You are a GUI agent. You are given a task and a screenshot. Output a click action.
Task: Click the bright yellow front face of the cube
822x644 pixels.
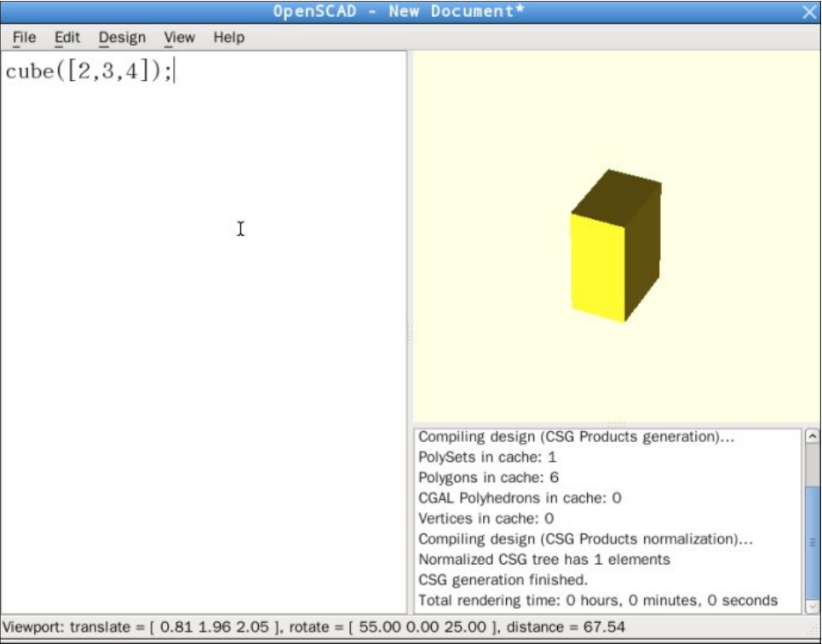tap(598, 264)
